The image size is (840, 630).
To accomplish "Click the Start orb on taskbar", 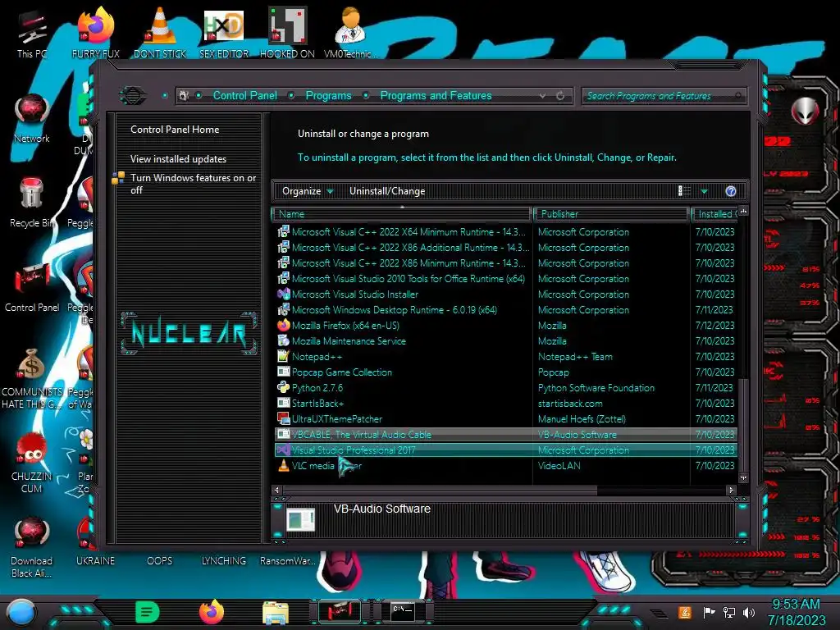I will click(21, 612).
